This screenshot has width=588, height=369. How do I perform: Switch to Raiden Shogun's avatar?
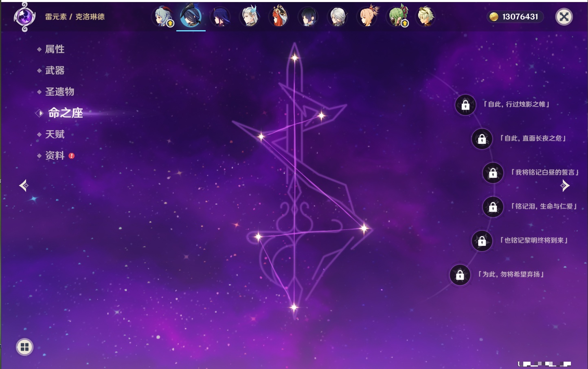220,17
